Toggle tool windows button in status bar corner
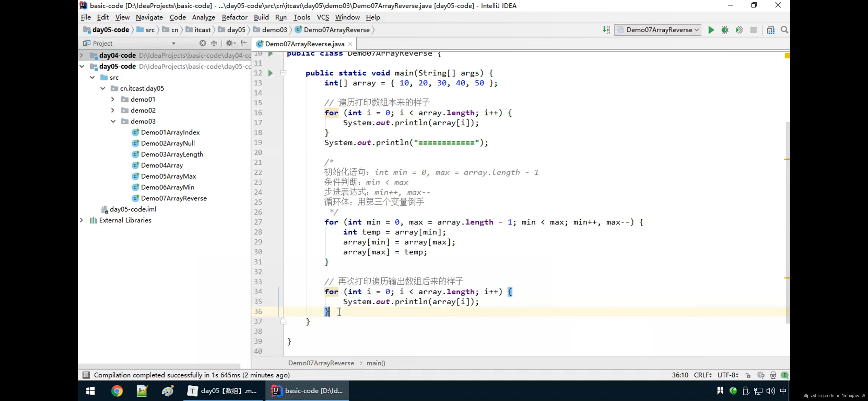868x401 pixels. (86, 375)
